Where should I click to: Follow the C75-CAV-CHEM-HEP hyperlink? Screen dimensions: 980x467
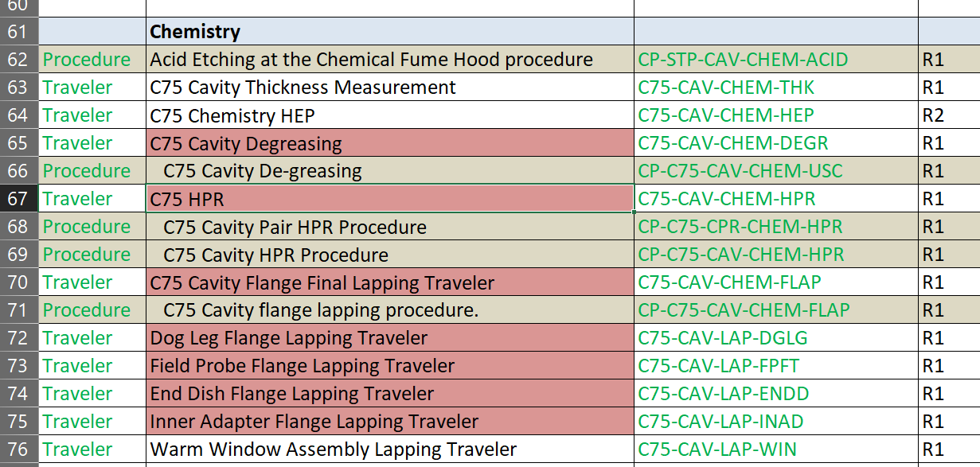(725, 115)
